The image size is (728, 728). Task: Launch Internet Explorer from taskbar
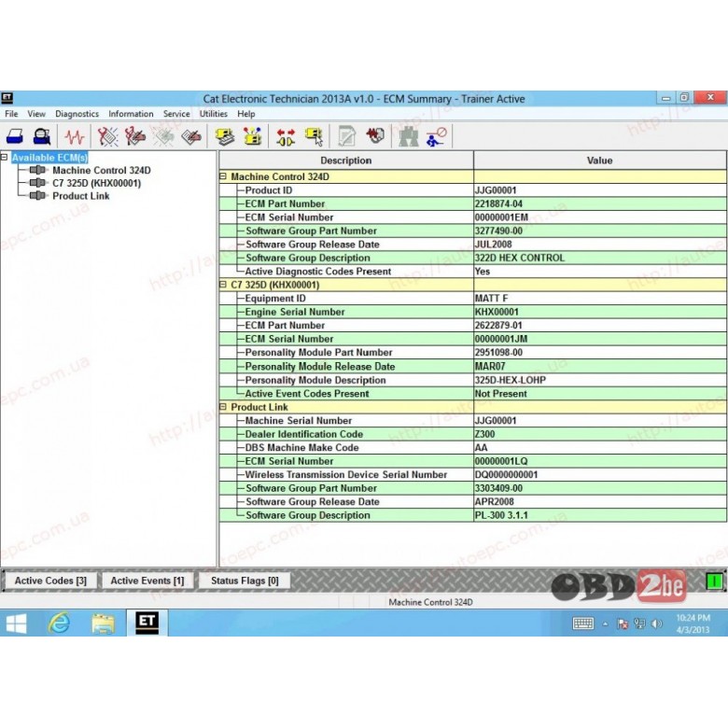(x=60, y=623)
